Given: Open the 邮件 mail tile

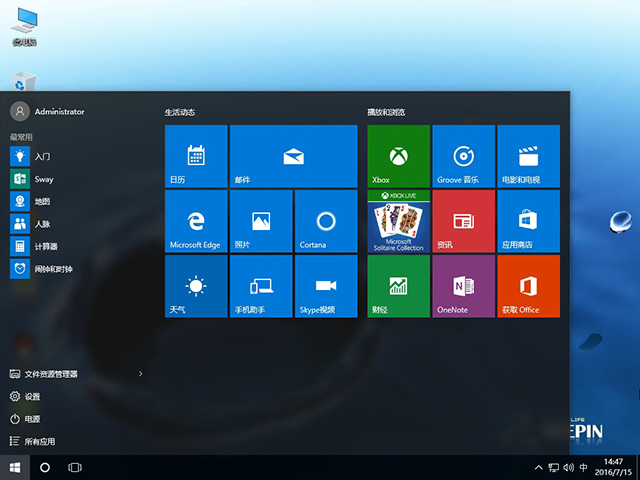Looking at the screenshot, I should [x=293, y=156].
